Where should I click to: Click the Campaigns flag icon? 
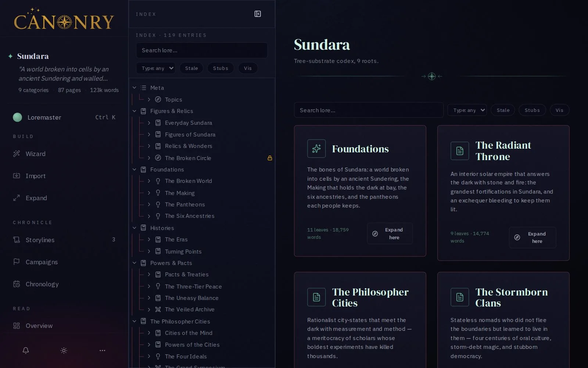click(17, 262)
